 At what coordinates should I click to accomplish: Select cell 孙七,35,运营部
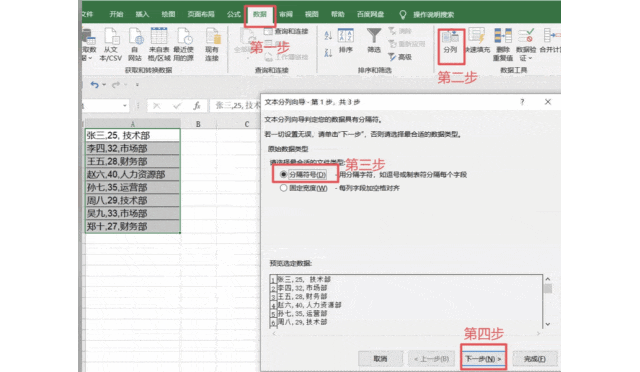tap(133, 187)
